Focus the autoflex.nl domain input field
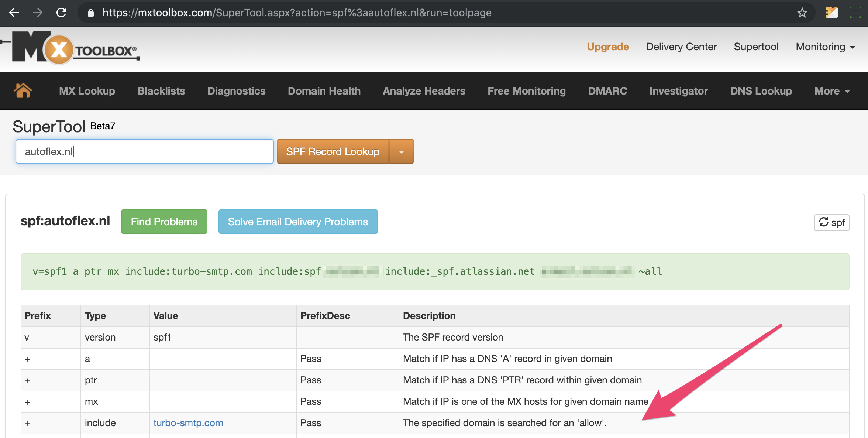 144,151
